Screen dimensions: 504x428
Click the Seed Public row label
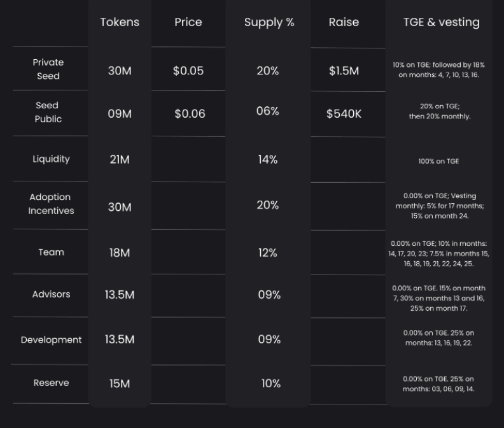48,112
